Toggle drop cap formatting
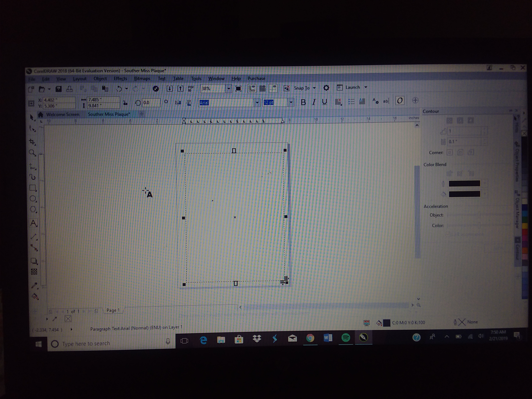Viewport: 532px width, 399px height. point(362,102)
